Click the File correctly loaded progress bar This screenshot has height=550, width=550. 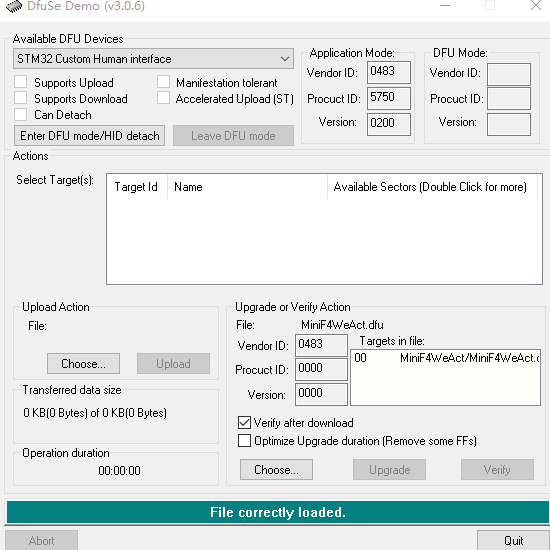tap(278, 512)
